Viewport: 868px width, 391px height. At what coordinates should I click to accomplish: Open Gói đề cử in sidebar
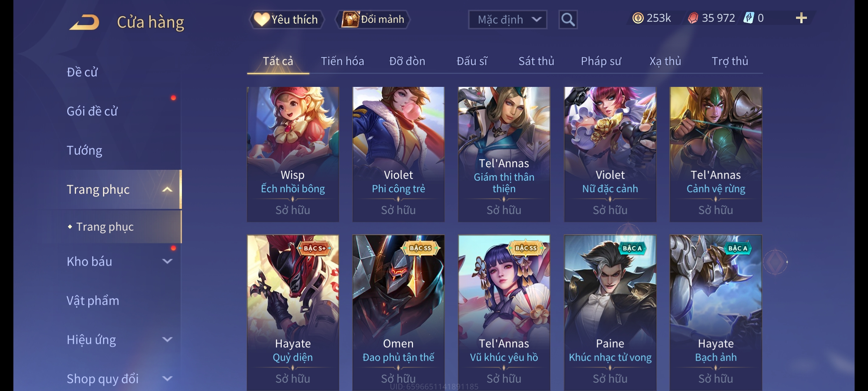(x=92, y=111)
